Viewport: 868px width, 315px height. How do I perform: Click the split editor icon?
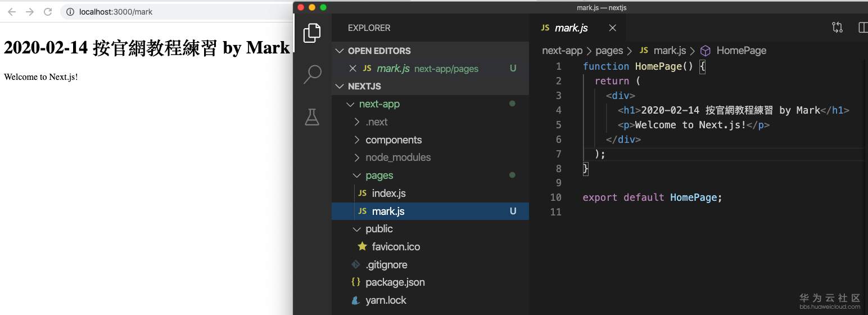pyautogui.click(x=863, y=28)
